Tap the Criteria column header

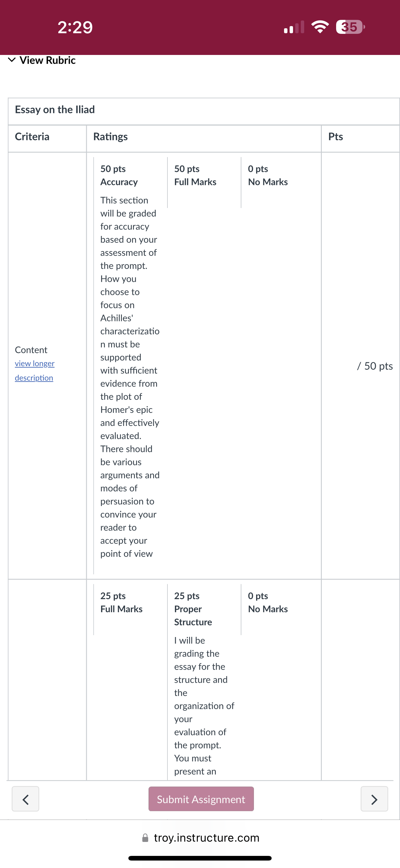point(32,137)
